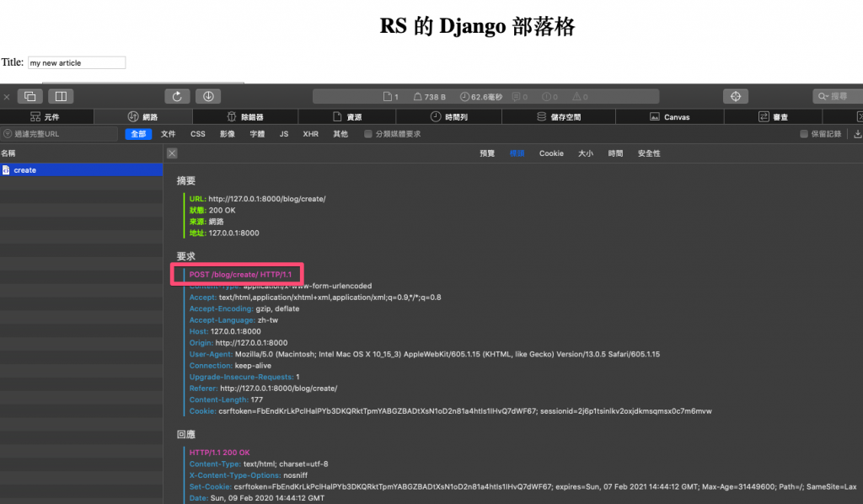863x504 pixels.
Task: Click the Connection keep-alive header
Action: [230, 365]
